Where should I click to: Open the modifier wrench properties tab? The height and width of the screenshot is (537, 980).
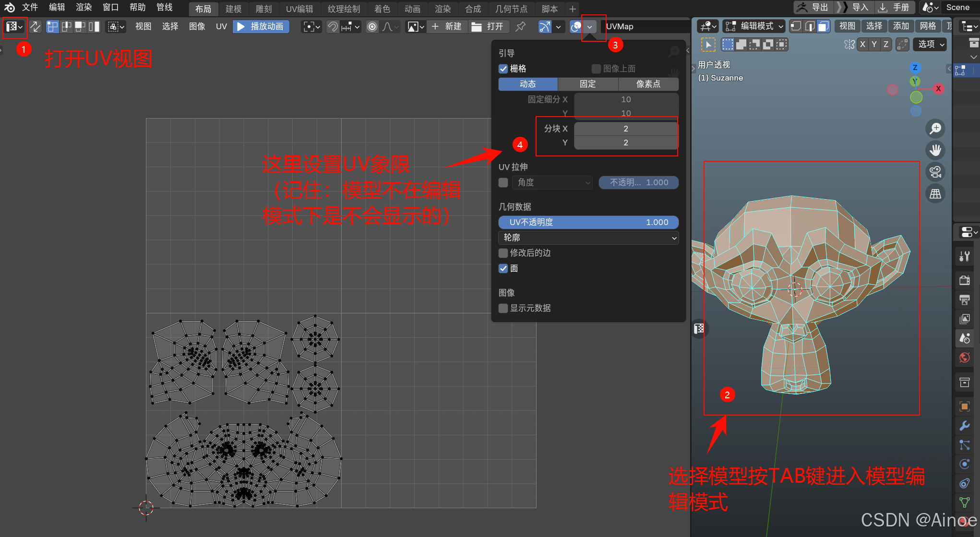tap(965, 426)
